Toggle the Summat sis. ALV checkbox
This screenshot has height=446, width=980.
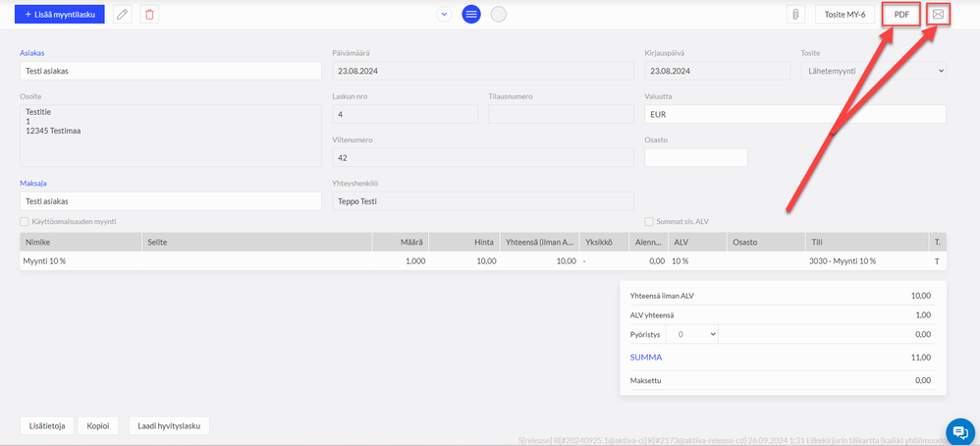[649, 221]
